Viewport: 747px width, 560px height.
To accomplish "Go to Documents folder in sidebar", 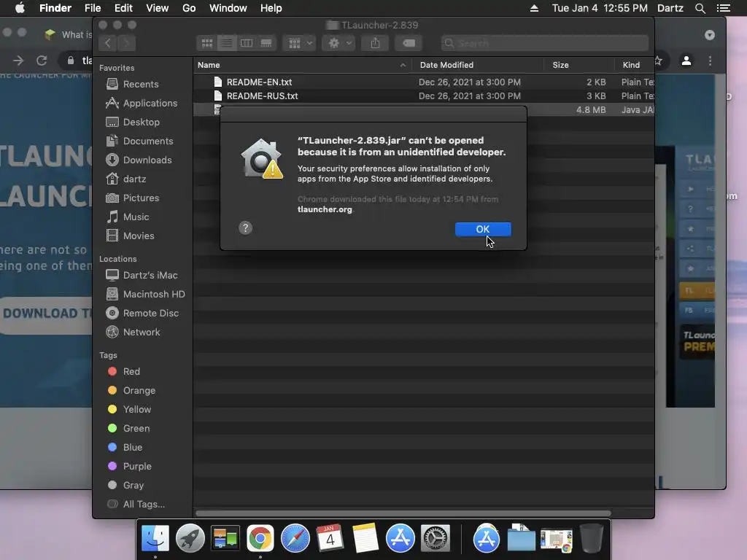I will 147,141.
